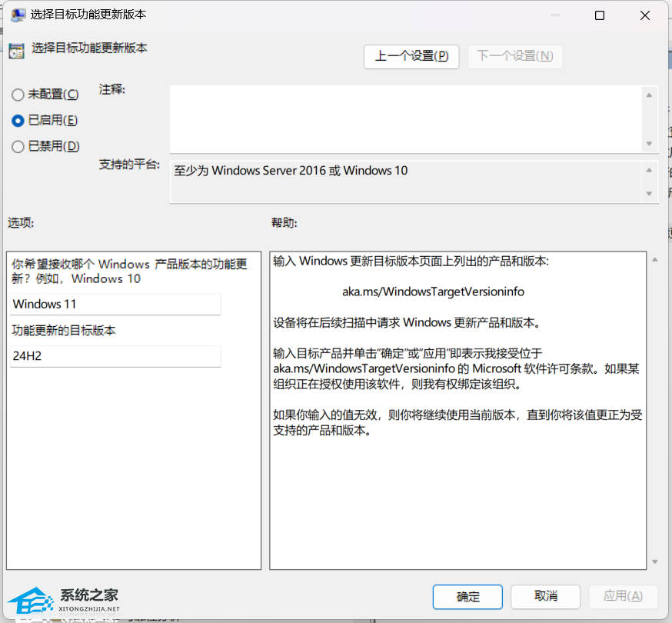Click the comment box scroll-down arrow
This screenshot has width=672, height=623.
(x=649, y=144)
